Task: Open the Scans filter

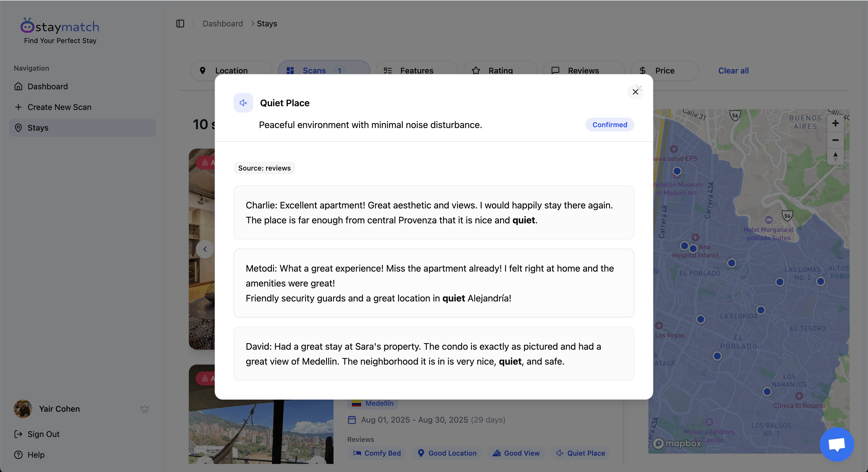Action: pos(324,70)
